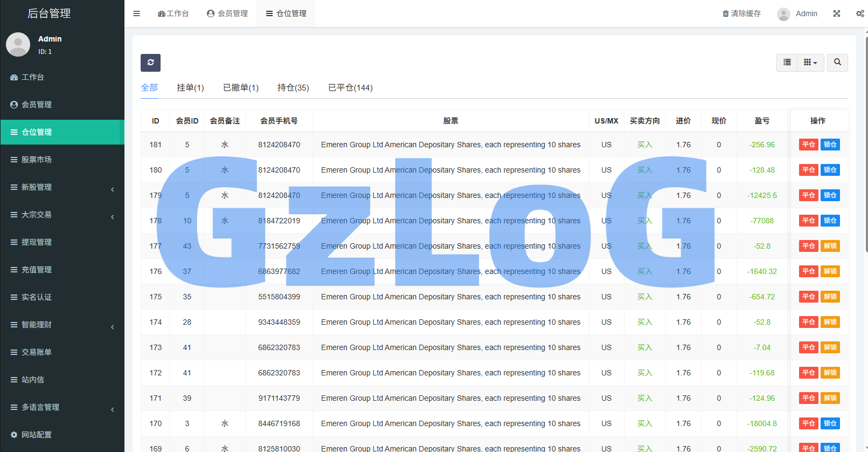The height and width of the screenshot is (452, 868).
Task: Expand the 大宗交易 sidebar menu
Action: [x=62, y=215]
